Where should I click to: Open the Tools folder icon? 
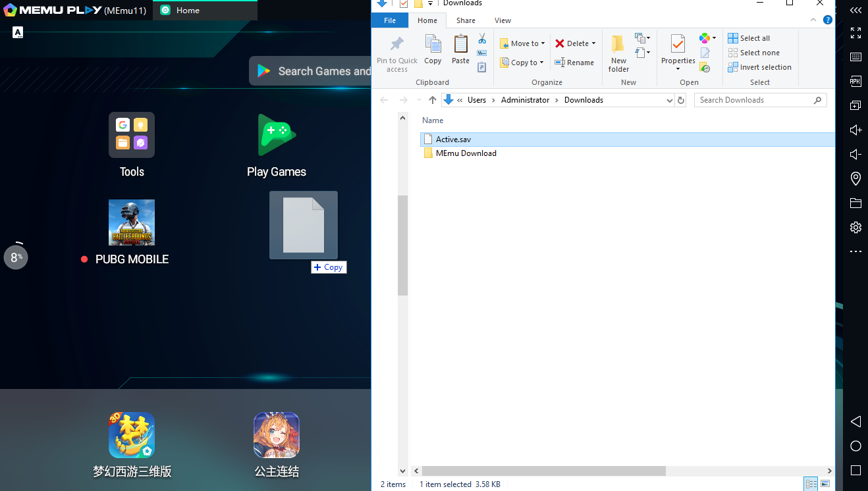click(132, 135)
